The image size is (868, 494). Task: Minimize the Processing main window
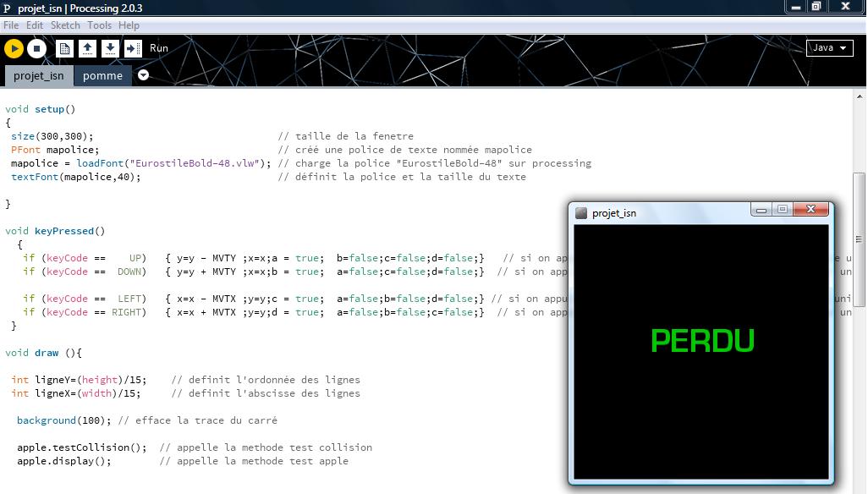point(796,7)
